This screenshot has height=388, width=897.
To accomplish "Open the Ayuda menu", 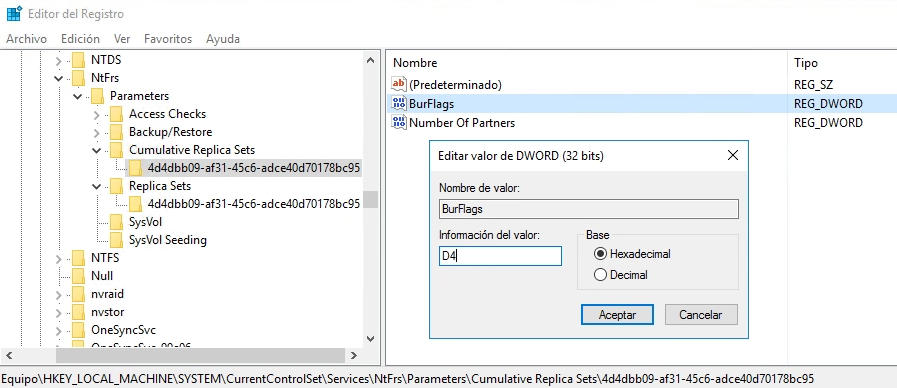I will click(223, 39).
